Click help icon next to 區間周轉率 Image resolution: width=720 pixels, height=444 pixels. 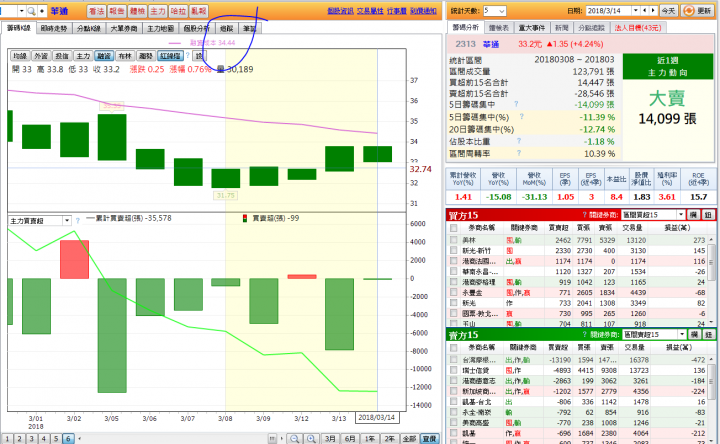pos(519,153)
